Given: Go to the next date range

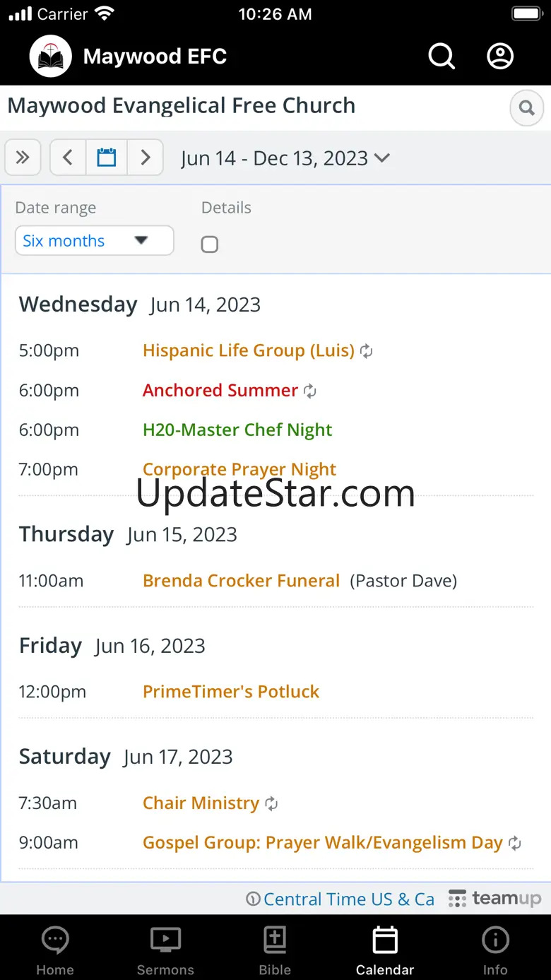Looking at the screenshot, I should tap(146, 157).
